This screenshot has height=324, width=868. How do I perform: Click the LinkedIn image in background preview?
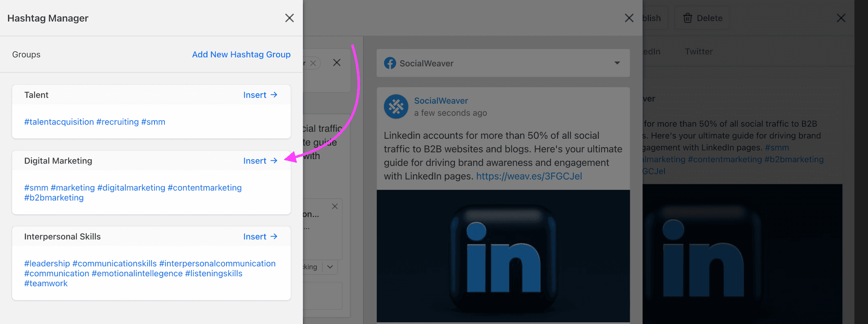742,254
